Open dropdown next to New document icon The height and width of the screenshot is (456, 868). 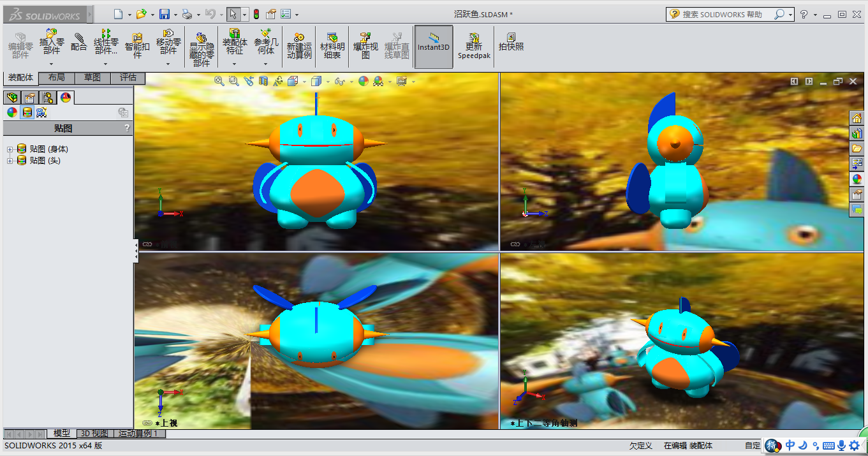click(x=129, y=15)
